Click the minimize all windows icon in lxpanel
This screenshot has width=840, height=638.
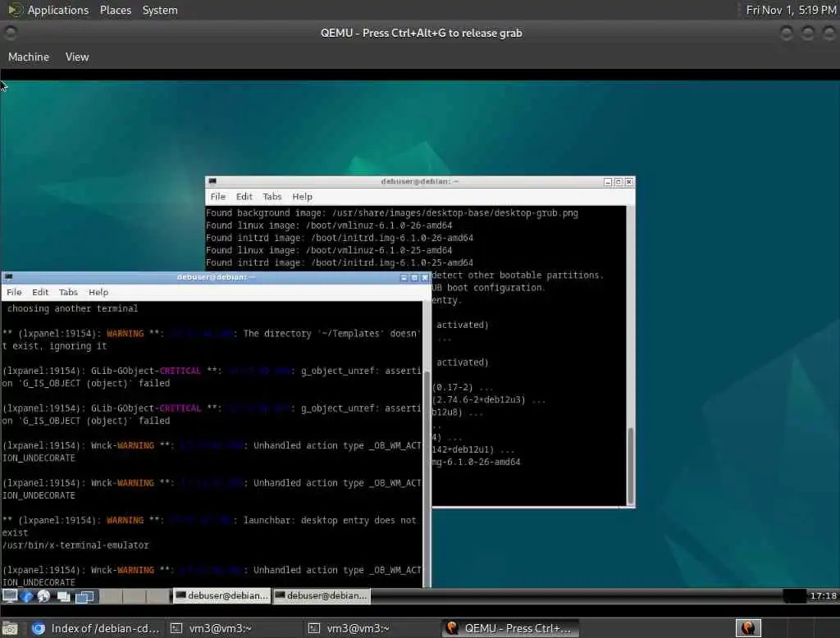coord(64,596)
